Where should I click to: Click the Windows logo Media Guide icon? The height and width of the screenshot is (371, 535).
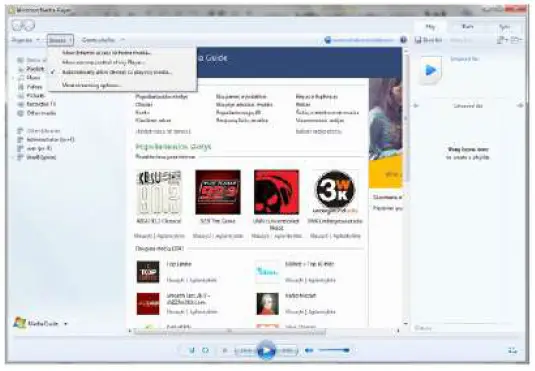(x=19, y=323)
